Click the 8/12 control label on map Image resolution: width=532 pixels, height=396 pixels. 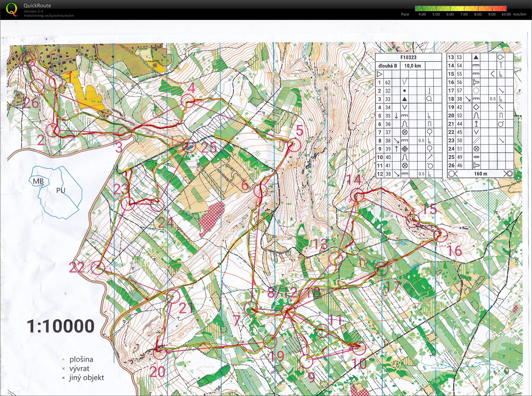point(283,292)
